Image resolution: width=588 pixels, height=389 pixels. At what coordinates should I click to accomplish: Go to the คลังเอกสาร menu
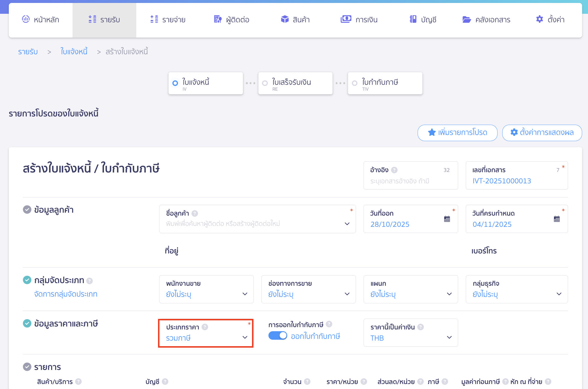pos(486,20)
